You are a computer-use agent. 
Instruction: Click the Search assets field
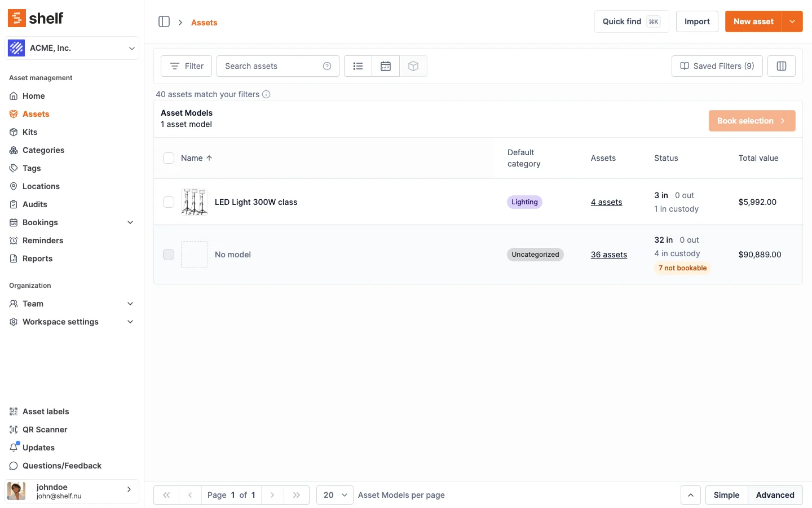(x=278, y=66)
